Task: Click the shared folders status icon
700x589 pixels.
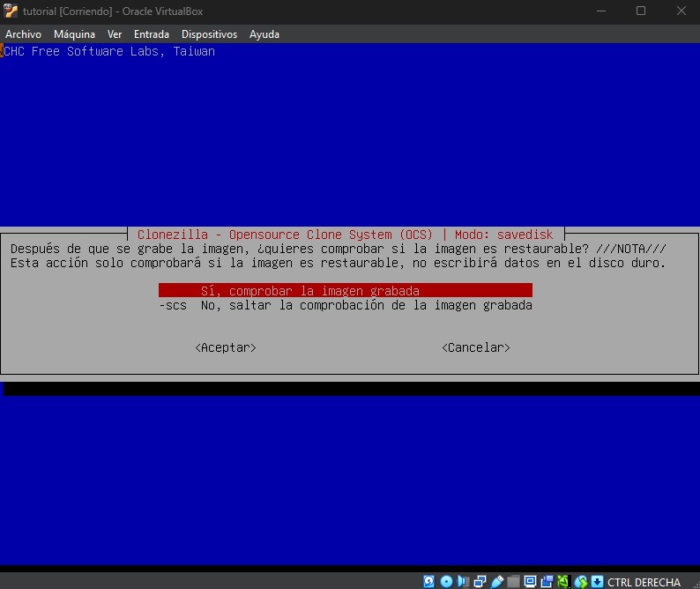Action: (513, 581)
